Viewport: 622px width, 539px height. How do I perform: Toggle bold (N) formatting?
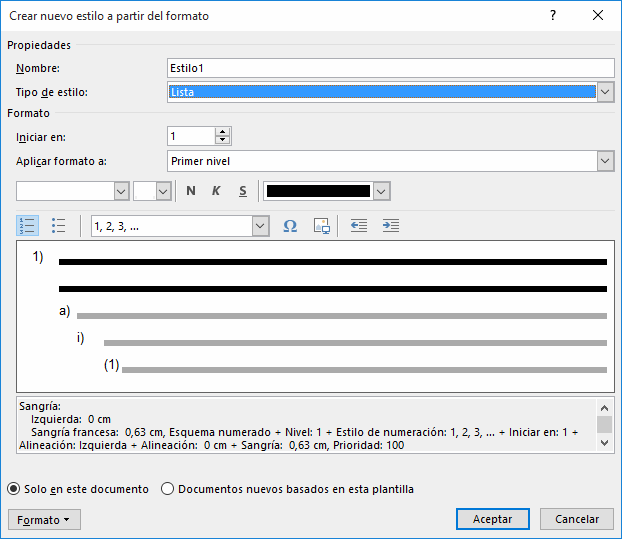pyautogui.click(x=191, y=191)
